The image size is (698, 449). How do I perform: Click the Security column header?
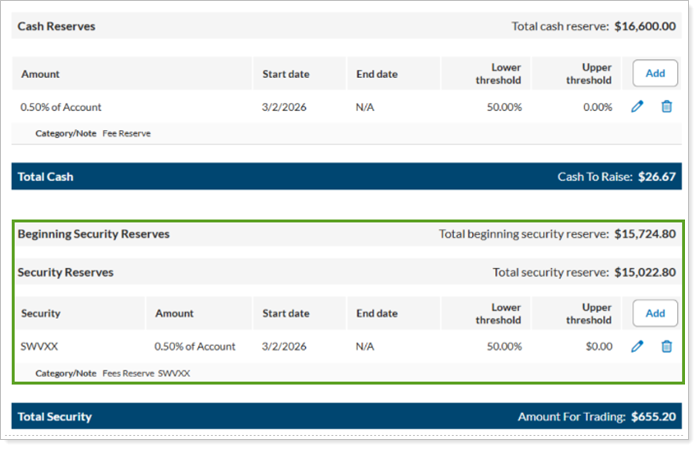tap(41, 313)
